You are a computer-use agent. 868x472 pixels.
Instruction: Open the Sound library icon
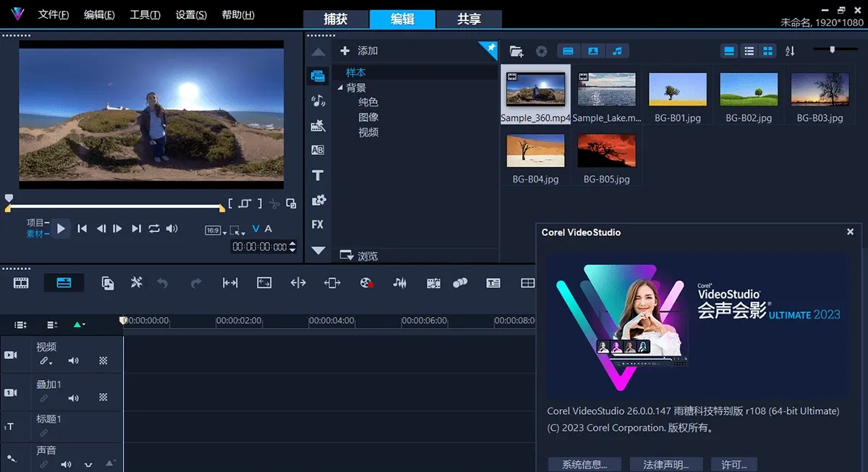coord(317,101)
